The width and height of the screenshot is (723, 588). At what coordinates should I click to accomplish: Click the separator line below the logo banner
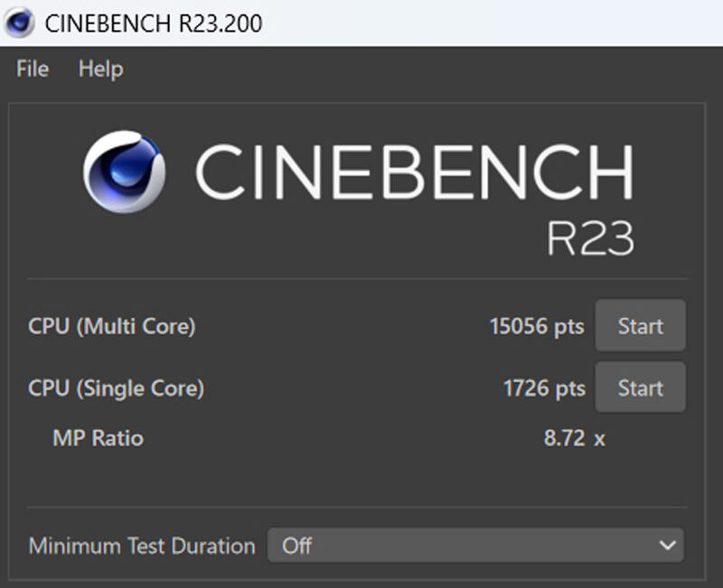point(357,279)
